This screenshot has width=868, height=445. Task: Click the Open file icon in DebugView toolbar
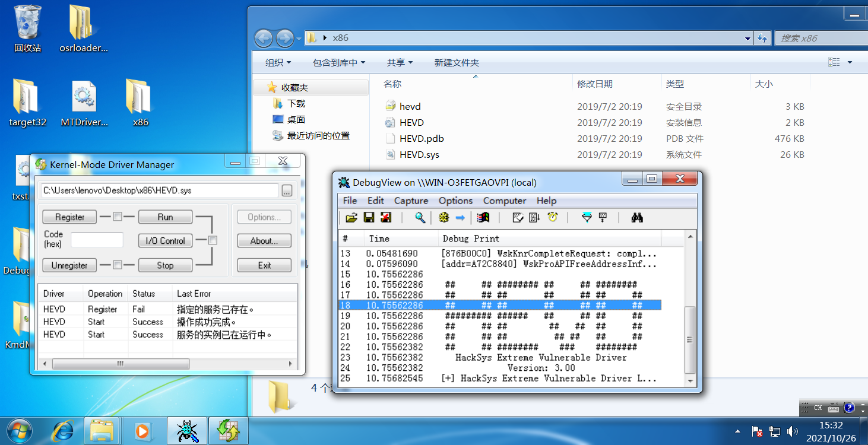click(351, 218)
